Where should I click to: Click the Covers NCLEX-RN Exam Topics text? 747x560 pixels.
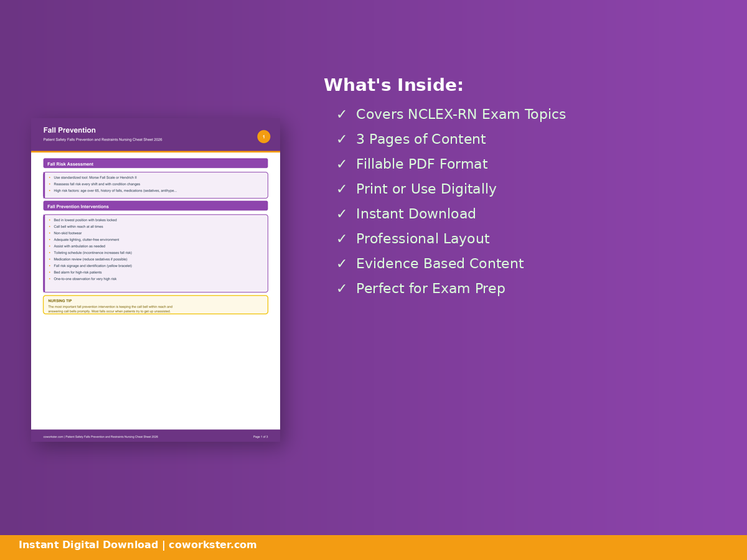coord(461,115)
